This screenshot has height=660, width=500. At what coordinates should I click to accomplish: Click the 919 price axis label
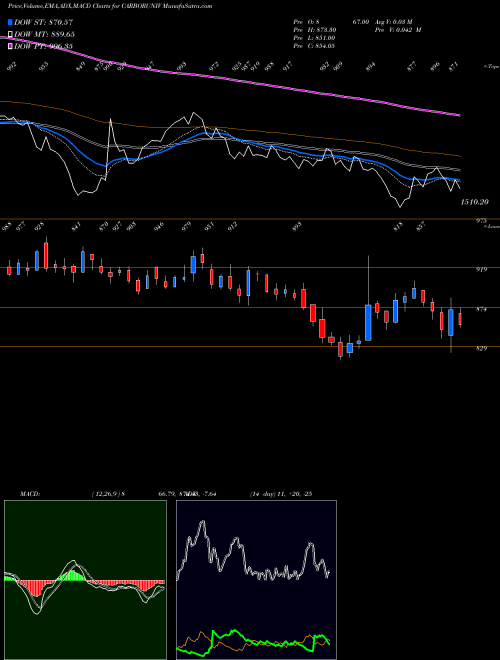[x=481, y=269]
